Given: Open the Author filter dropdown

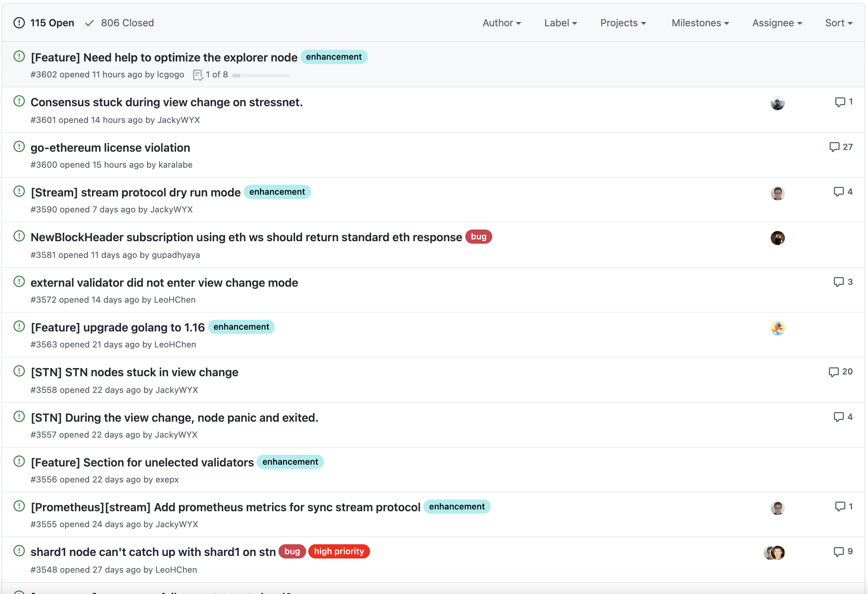Looking at the screenshot, I should (501, 23).
